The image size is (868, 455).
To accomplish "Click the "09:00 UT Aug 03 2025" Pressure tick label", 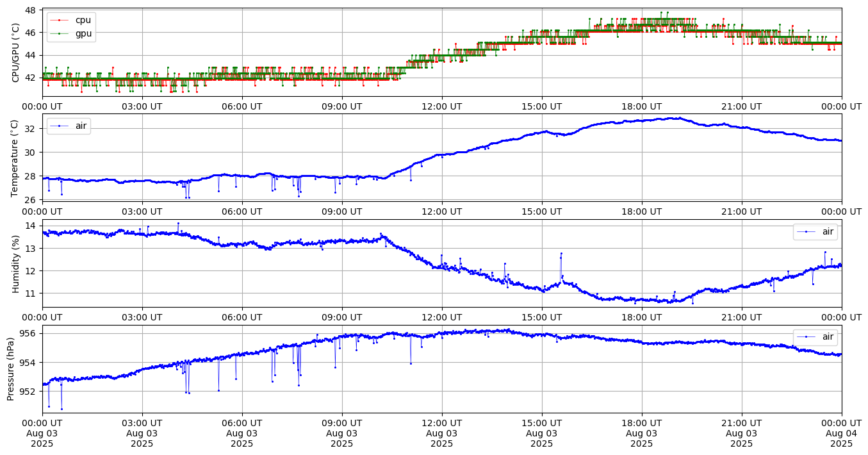I will click(342, 433).
